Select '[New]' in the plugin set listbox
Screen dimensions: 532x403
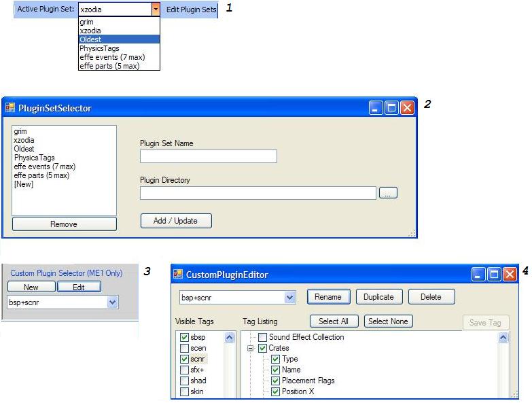click(x=23, y=184)
